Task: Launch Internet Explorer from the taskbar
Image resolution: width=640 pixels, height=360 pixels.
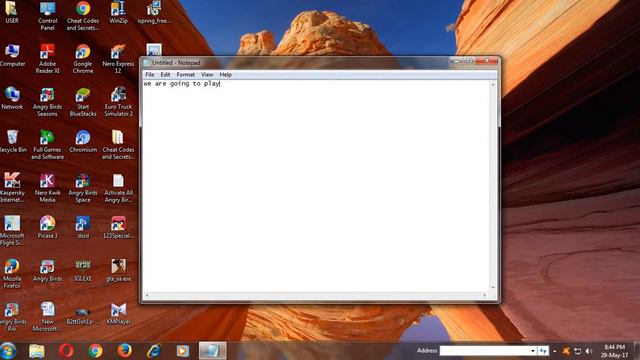Action: click(x=153, y=351)
